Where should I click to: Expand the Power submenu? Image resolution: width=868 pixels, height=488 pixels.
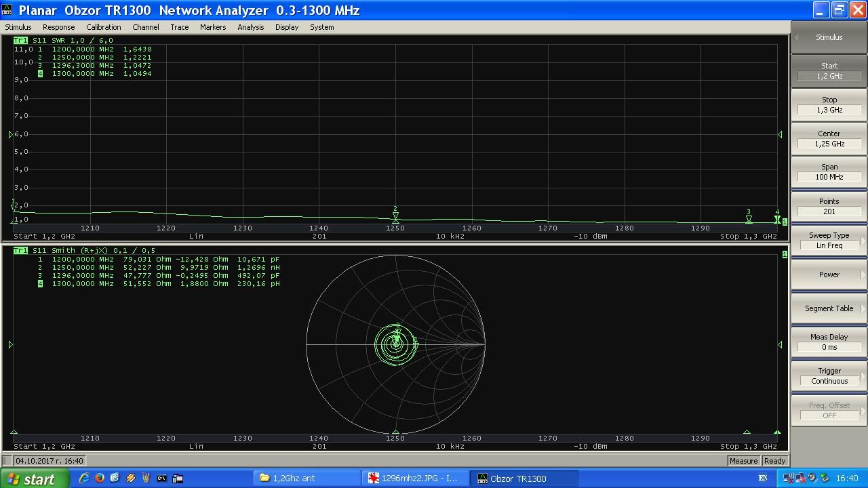[x=829, y=274]
